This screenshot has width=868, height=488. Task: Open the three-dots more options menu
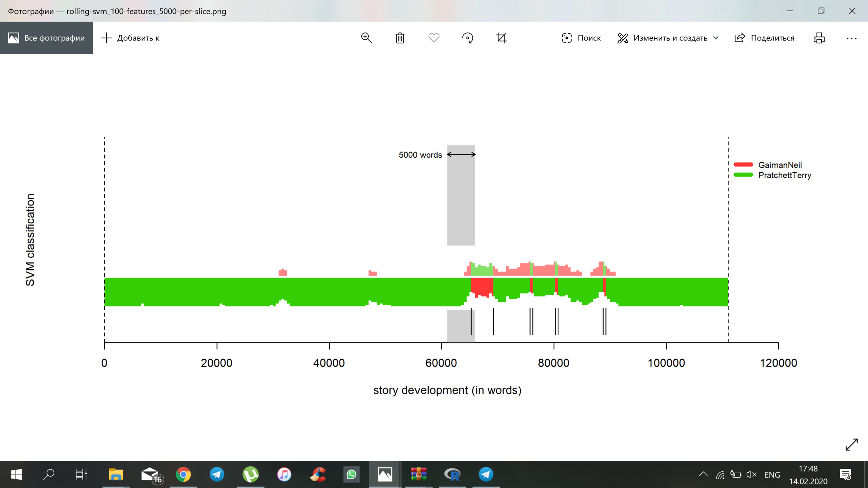(851, 38)
